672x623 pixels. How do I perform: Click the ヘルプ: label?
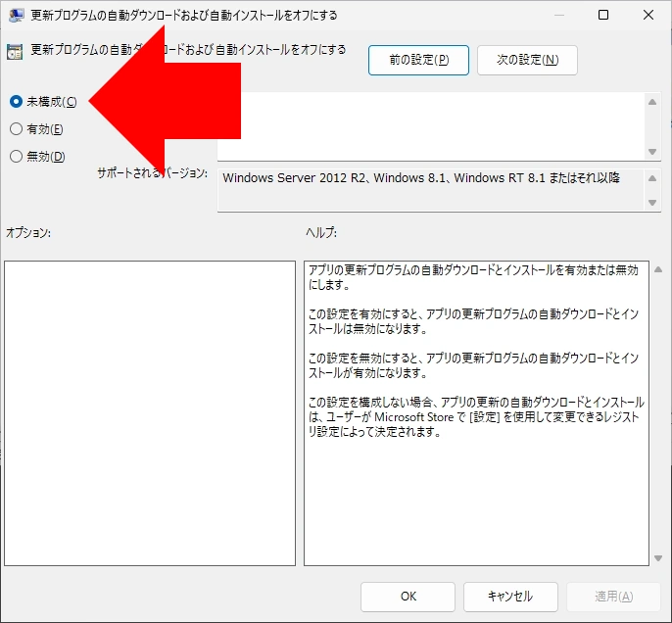[321, 233]
